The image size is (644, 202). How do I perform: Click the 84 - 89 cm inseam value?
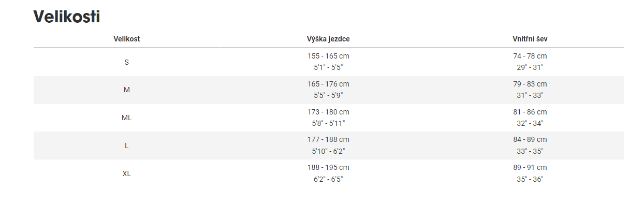[530, 140]
